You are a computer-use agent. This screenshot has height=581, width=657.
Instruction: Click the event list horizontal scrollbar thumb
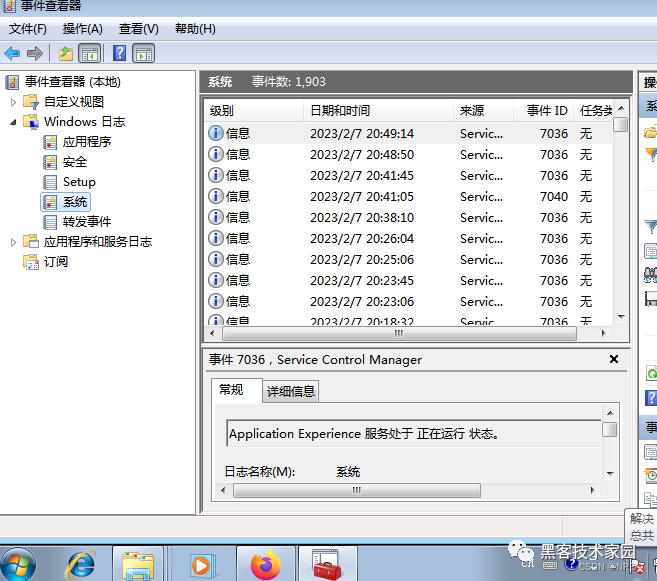pos(399,333)
